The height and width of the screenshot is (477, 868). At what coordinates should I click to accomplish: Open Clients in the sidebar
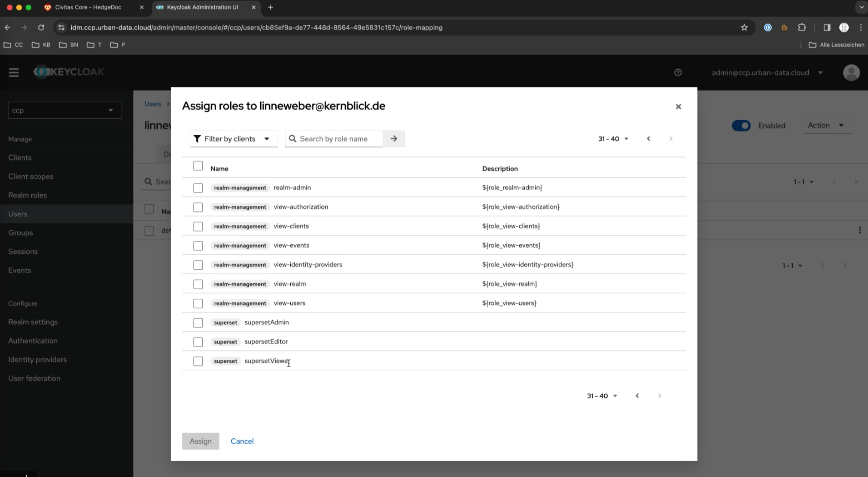(x=20, y=158)
